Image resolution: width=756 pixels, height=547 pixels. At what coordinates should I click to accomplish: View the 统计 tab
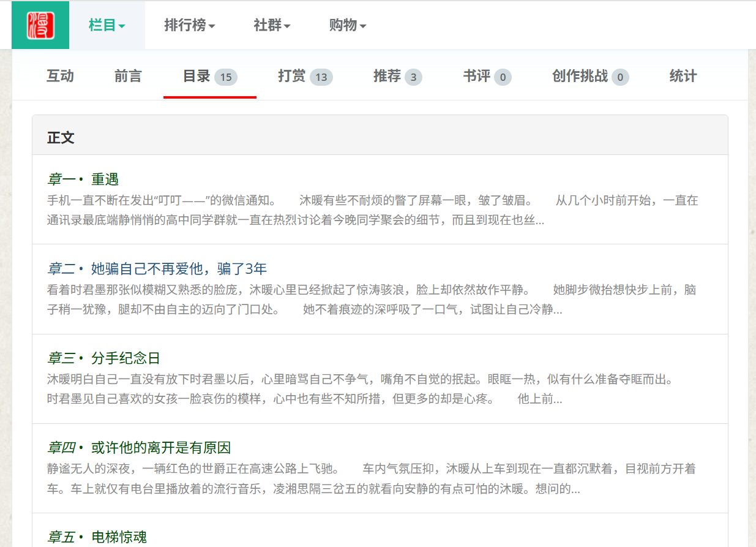683,76
